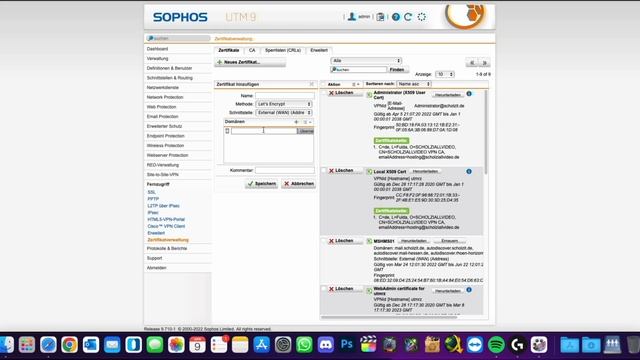The width and height of the screenshot is (640, 360).
Task: Open HTML5-VPN-Portal link
Action: pos(166,219)
